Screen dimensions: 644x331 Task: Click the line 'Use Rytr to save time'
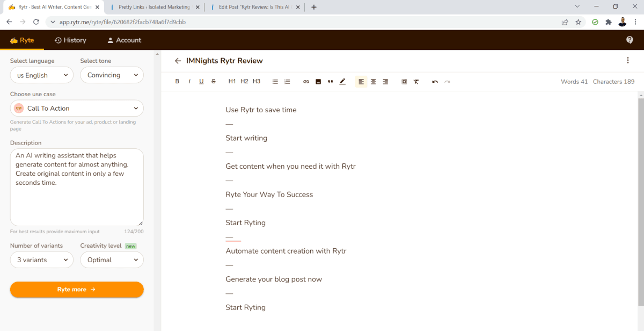pos(261,110)
